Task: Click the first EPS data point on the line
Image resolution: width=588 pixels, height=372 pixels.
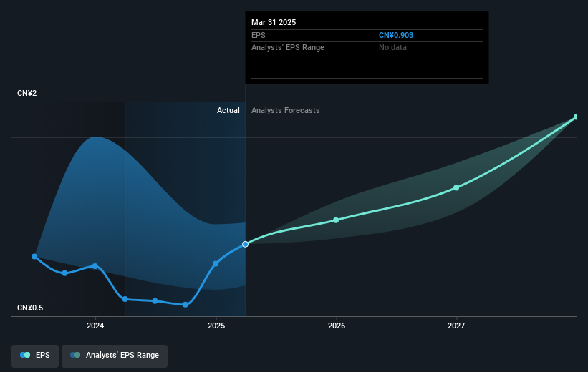Action: click(34, 257)
